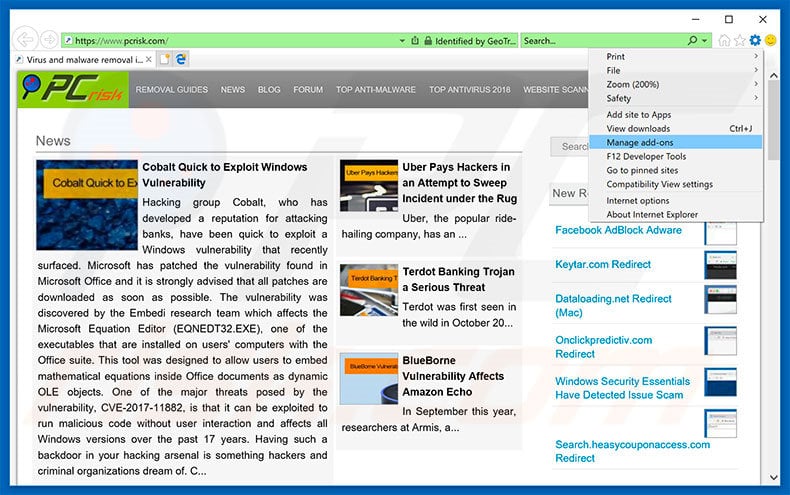Viewport: 790px width, 495px height.
Task: Click the Keytar.com Redirect thumbnail
Action: pyautogui.click(x=720, y=266)
